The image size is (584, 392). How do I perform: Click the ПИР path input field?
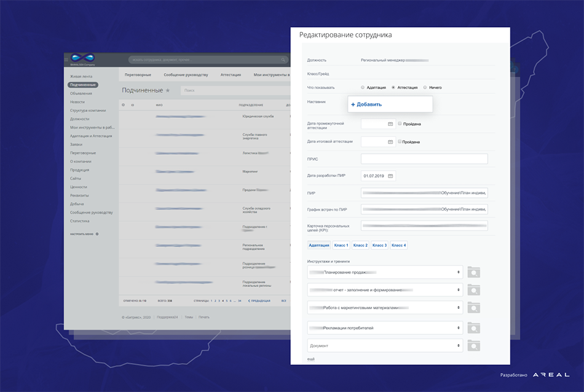(424, 193)
